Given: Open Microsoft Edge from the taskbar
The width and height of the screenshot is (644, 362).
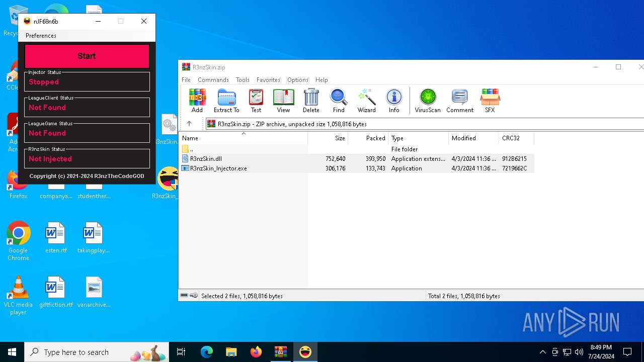Looking at the screenshot, I should click(207, 352).
